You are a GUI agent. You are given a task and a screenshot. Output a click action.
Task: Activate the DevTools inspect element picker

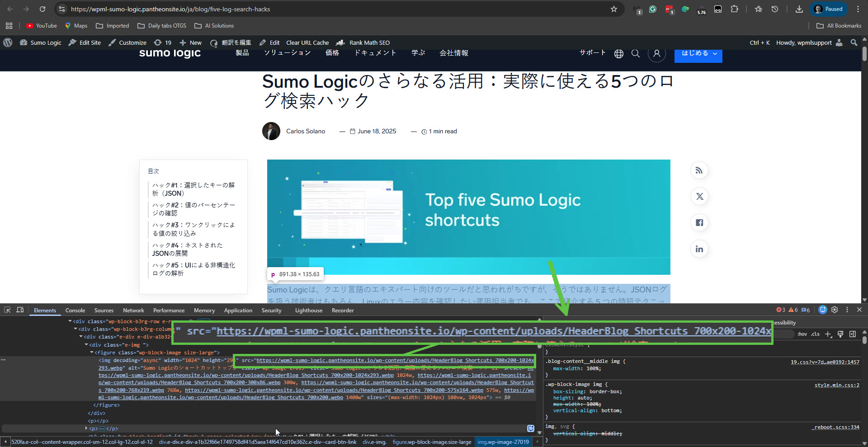tap(7, 310)
